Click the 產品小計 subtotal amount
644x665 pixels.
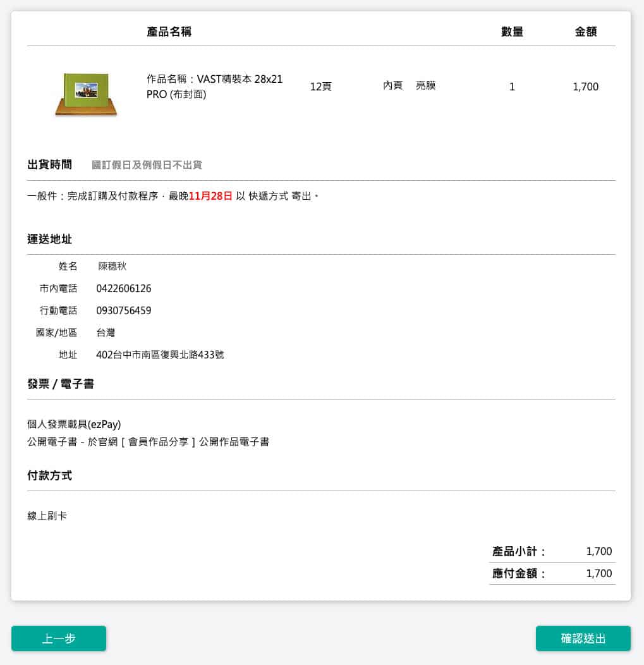pyautogui.click(x=598, y=551)
